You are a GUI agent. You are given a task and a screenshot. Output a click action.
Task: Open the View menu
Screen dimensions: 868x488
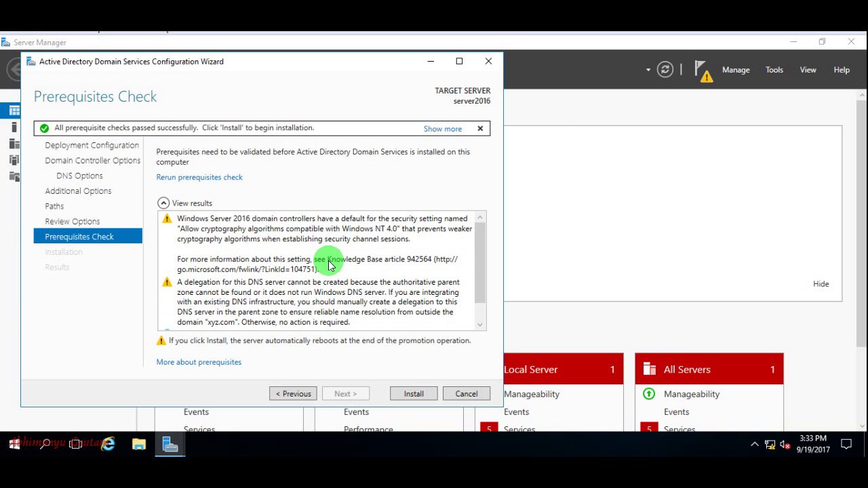808,70
